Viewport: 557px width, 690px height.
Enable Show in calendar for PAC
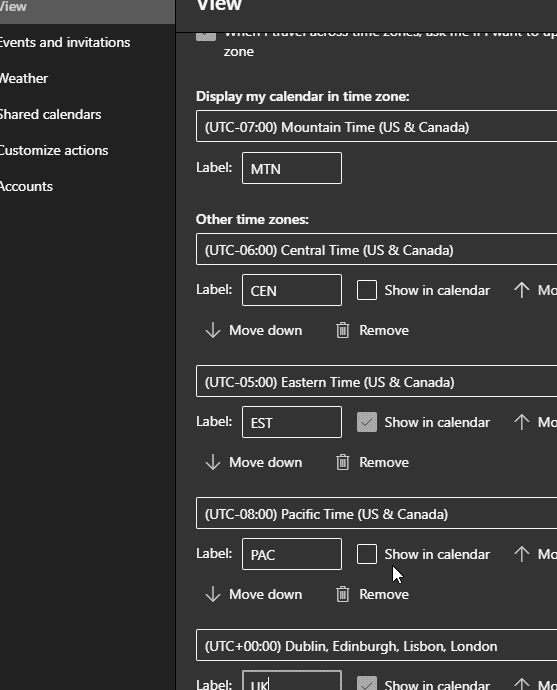point(367,554)
